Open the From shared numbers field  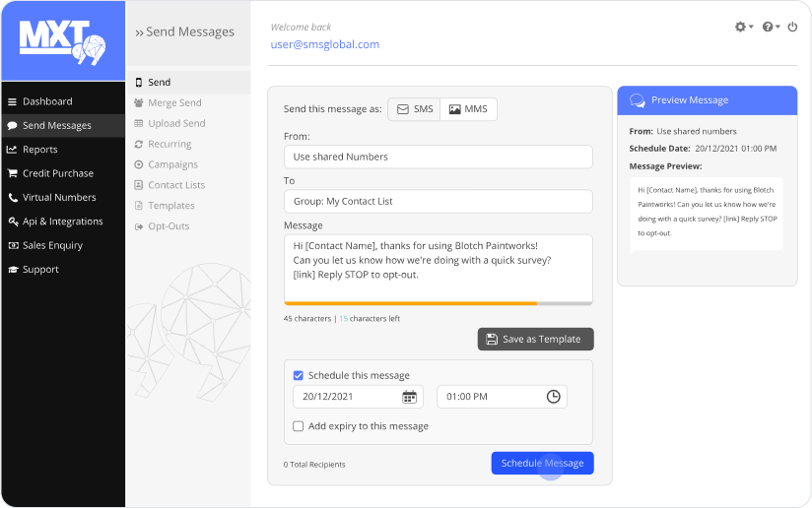(x=438, y=157)
